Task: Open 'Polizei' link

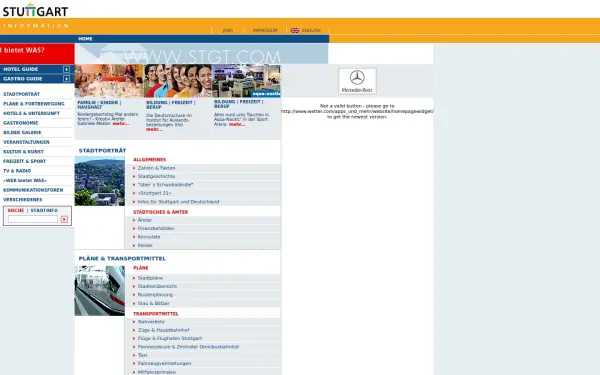Action: [145, 245]
